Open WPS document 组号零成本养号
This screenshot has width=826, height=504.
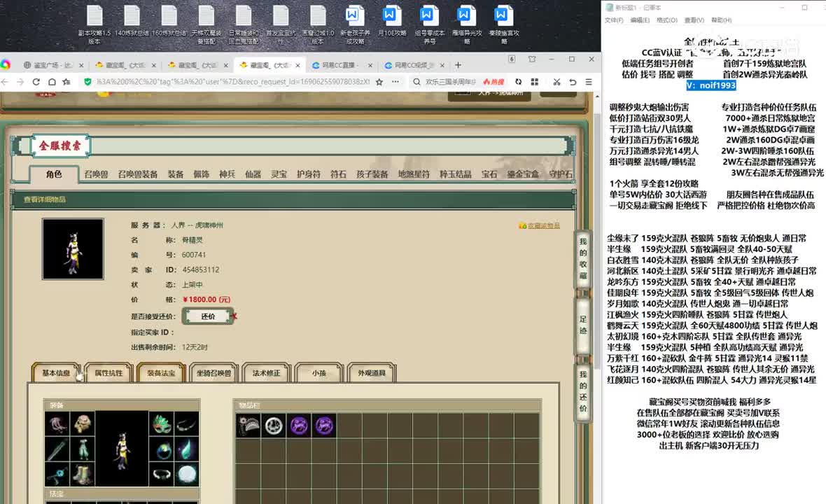(430, 24)
